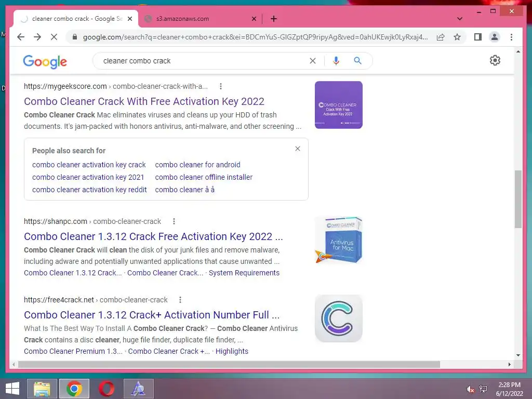
Task: Click the vertical scrollbar thumb
Action: point(518,199)
